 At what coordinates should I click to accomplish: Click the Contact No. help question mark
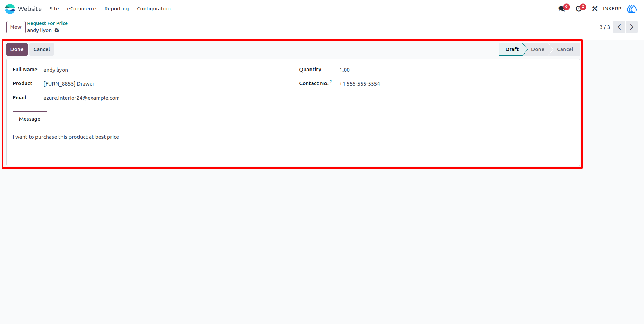click(x=331, y=82)
